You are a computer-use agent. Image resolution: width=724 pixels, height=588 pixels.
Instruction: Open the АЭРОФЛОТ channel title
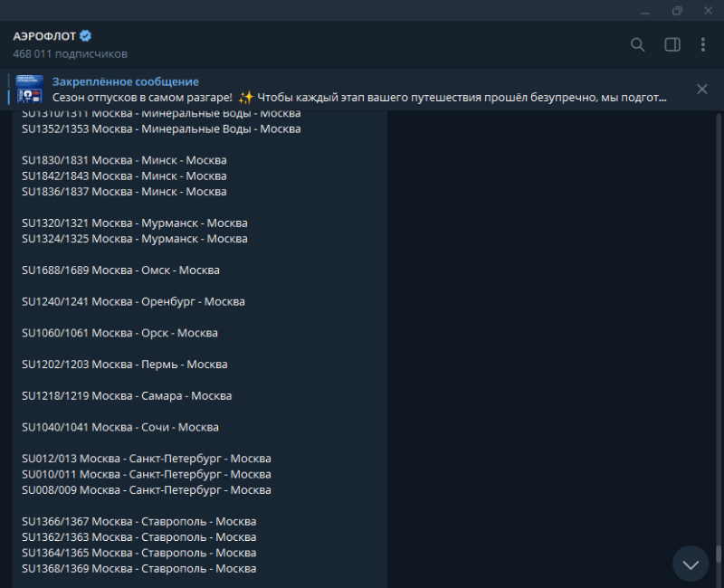coord(44,36)
